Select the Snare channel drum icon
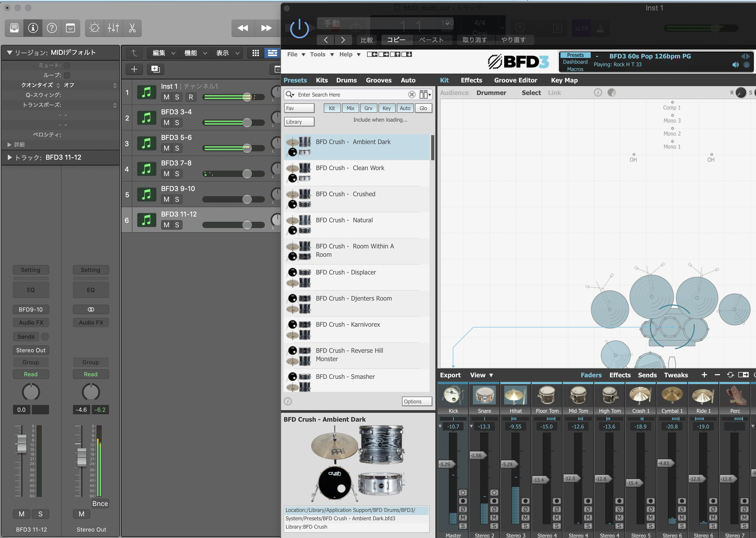This screenshot has width=756, height=538. 484,395
